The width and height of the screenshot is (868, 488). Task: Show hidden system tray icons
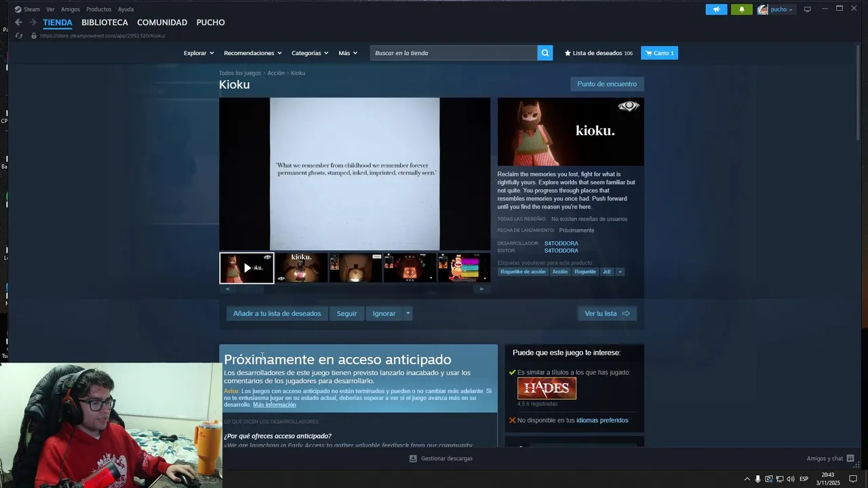pos(747,479)
